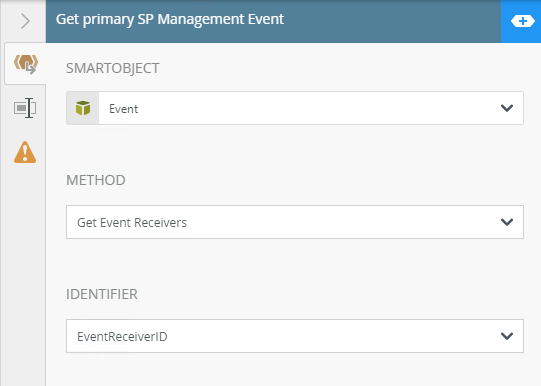The image size is (541, 386).
Task: Click empty panel space beneath the Identifier dropdown
Action: point(293,369)
